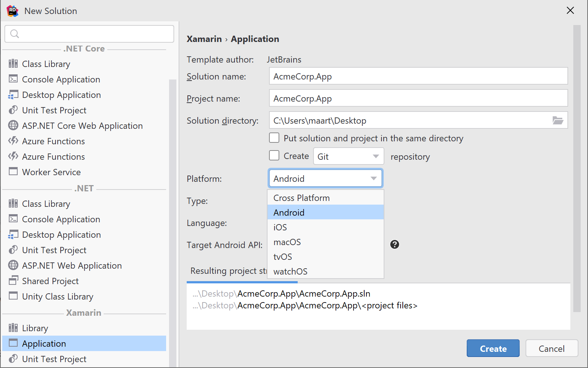Focus the template search field
The image size is (588, 368).
click(x=89, y=34)
